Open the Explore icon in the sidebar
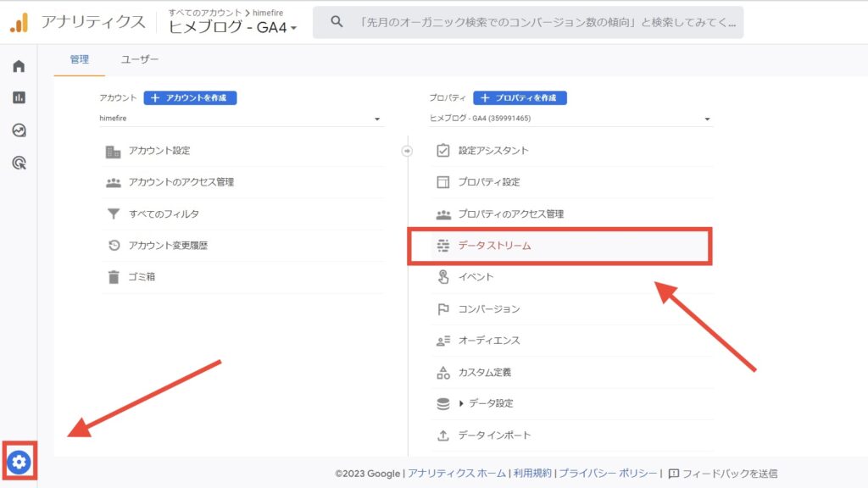The height and width of the screenshot is (488, 868). [x=17, y=130]
